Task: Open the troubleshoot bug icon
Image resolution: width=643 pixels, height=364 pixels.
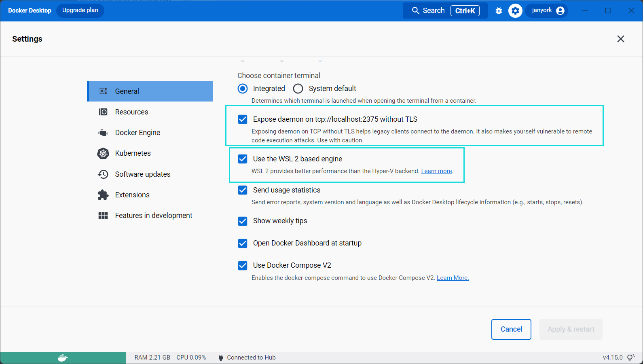Action: click(x=499, y=11)
